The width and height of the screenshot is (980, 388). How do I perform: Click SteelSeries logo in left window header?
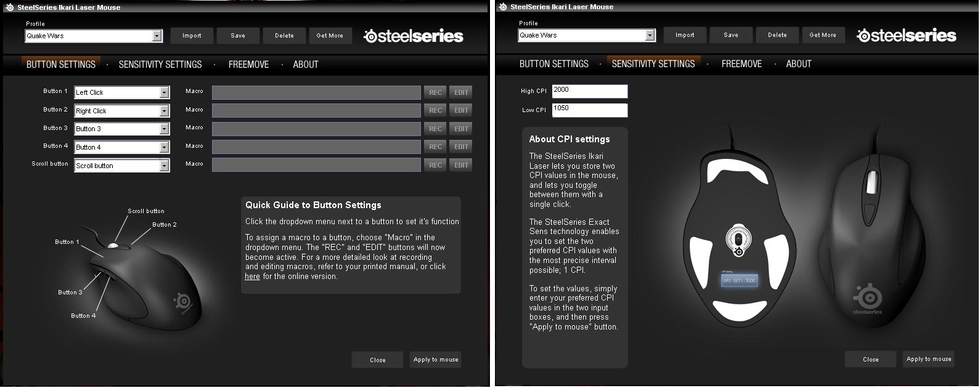pyautogui.click(x=414, y=36)
